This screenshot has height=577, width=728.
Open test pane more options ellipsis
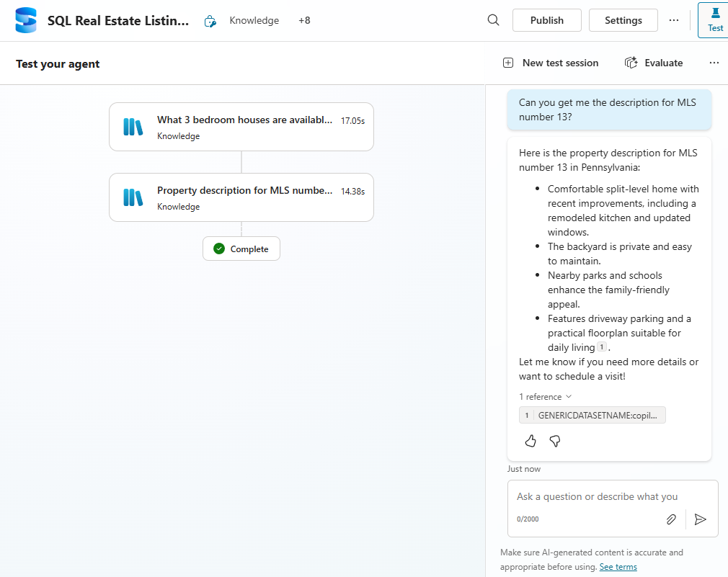[x=714, y=63]
